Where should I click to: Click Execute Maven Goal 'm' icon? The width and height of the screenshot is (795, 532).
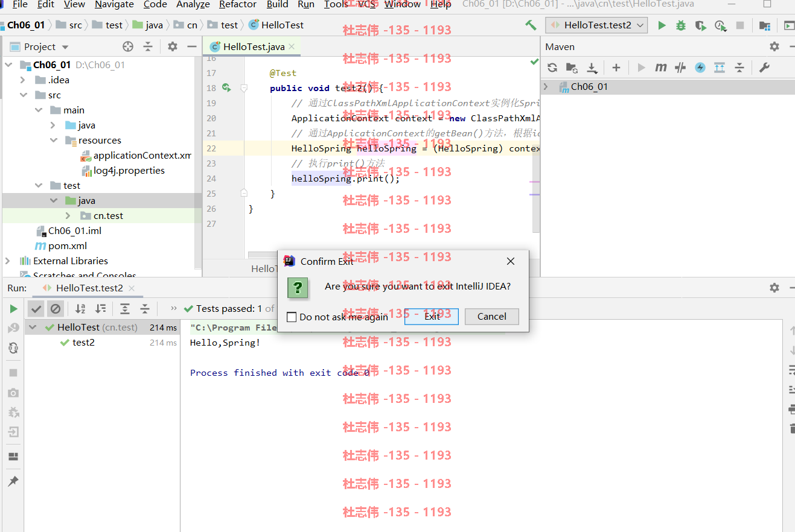661,68
